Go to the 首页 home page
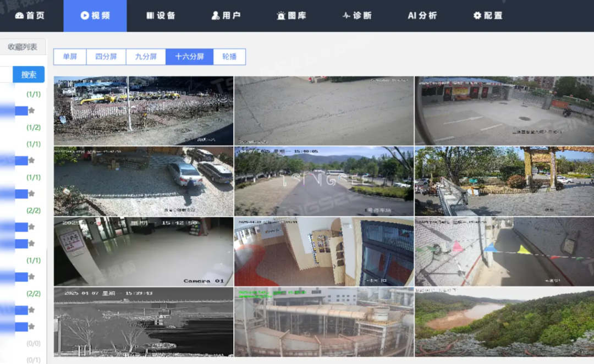 click(30, 15)
